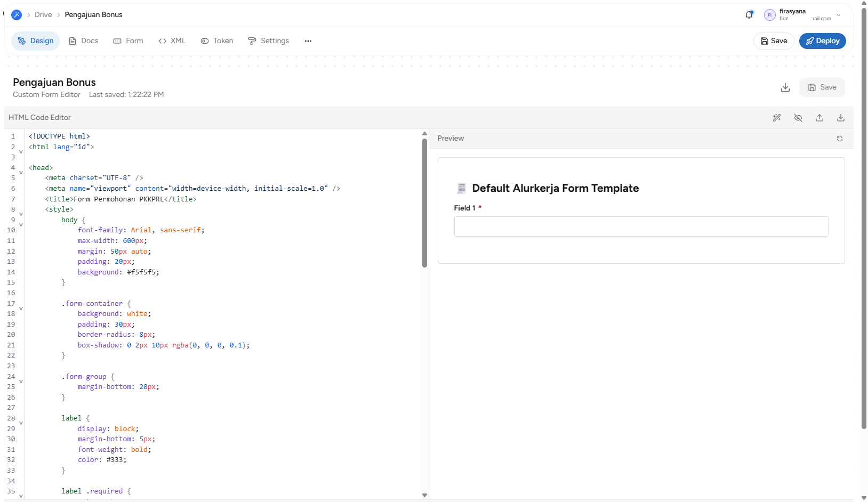Collapse the .form-group fold at line 24
Viewport: 868px width, 502px height.
click(x=21, y=382)
